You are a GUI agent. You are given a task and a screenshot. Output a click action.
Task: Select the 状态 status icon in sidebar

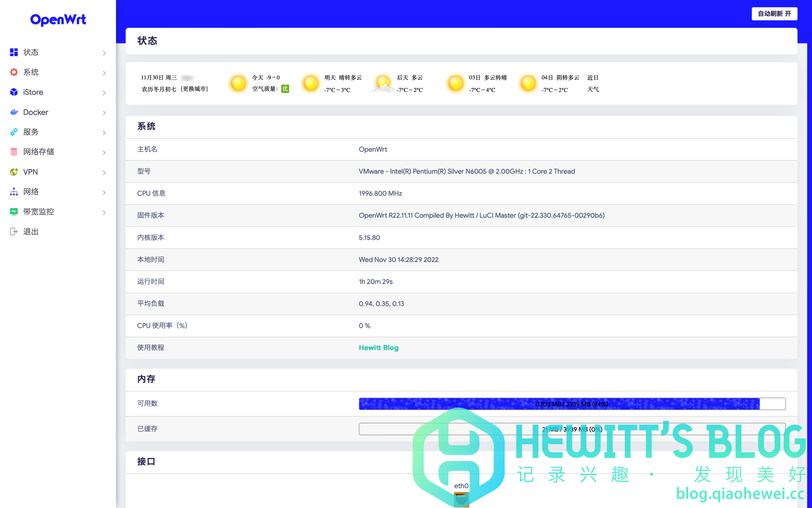pyautogui.click(x=13, y=52)
